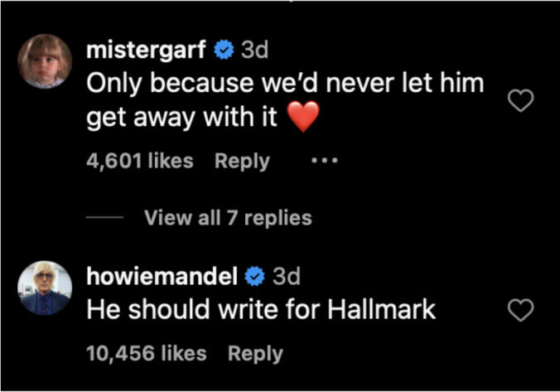560x392 pixels.
Task: Click the 3d timestamp on mistergarf's comment
Action: point(254,50)
